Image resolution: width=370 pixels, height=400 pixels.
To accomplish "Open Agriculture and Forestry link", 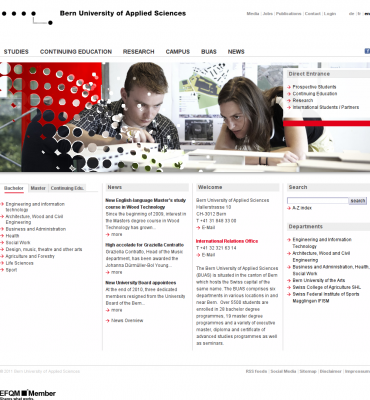I will (x=30, y=256).
